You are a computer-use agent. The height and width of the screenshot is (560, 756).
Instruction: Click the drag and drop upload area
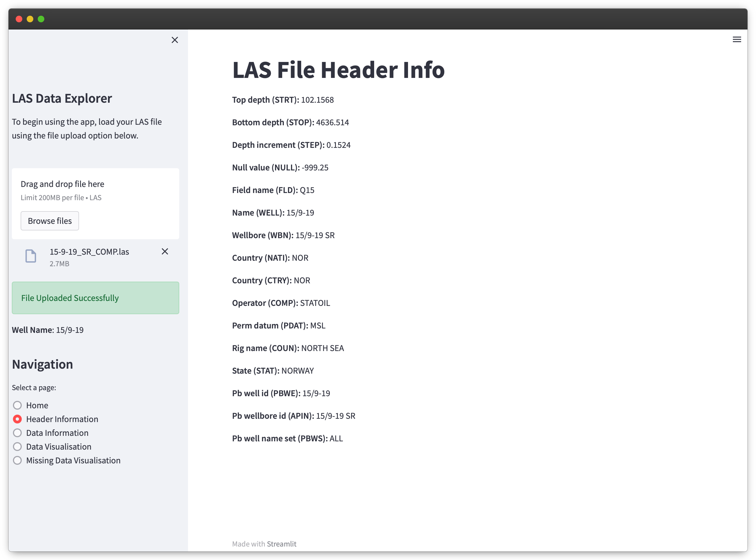coord(96,190)
